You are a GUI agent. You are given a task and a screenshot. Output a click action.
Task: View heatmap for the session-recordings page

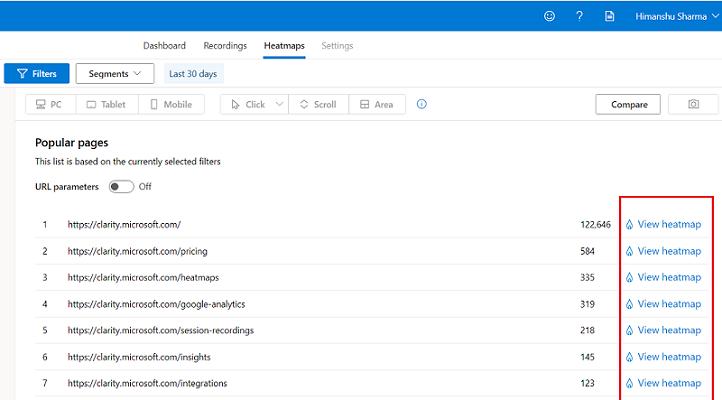click(663, 330)
